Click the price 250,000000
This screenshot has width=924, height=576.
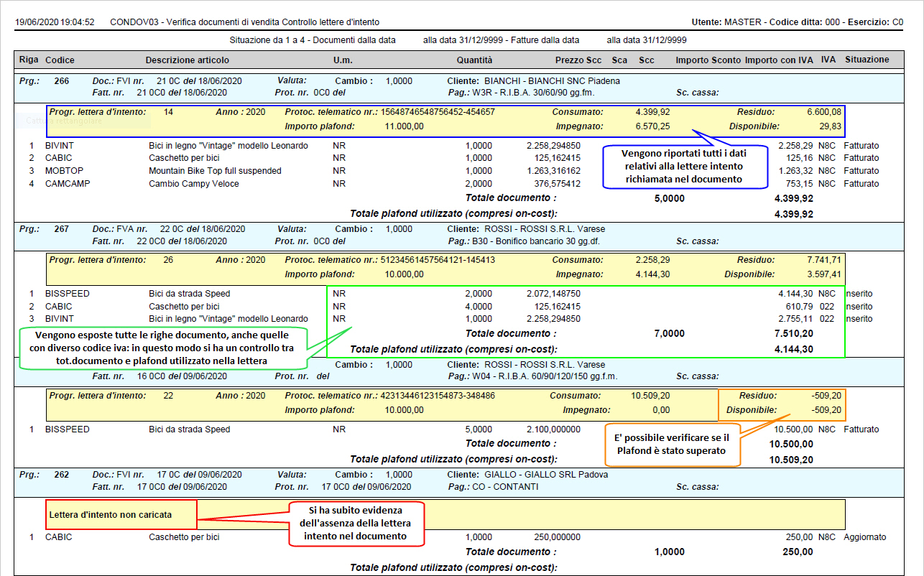tap(558, 536)
